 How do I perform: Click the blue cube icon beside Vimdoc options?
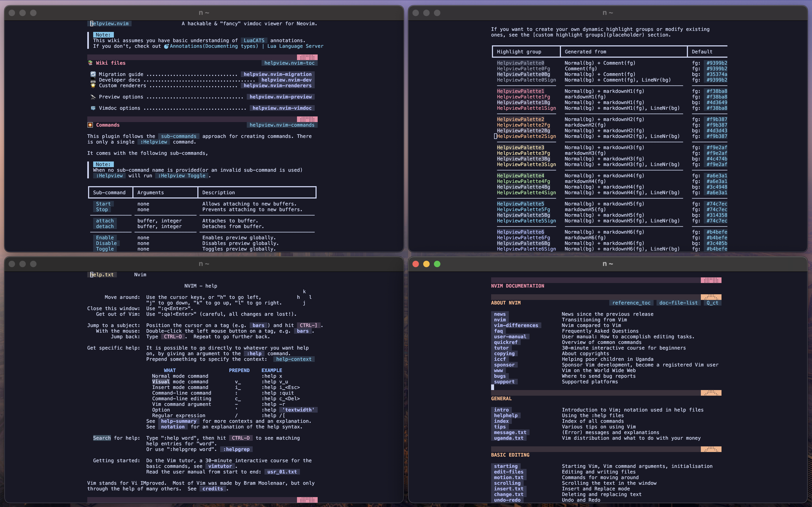coord(93,108)
